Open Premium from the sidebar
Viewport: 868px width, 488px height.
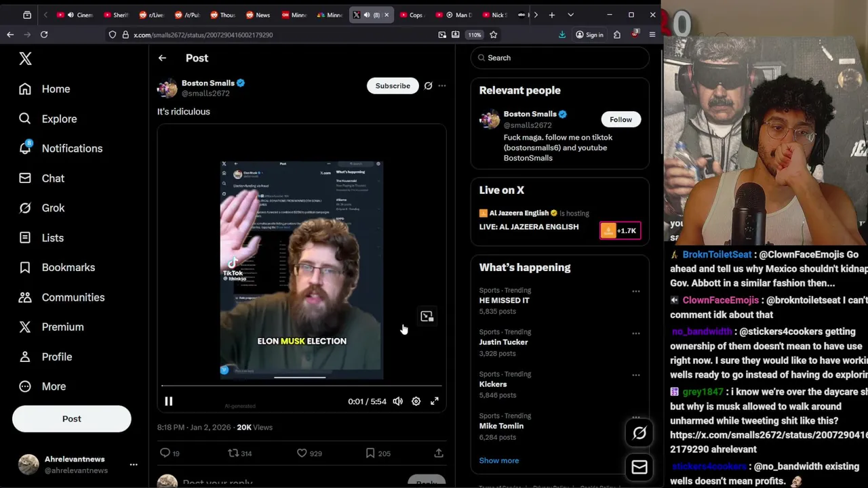coord(51,327)
